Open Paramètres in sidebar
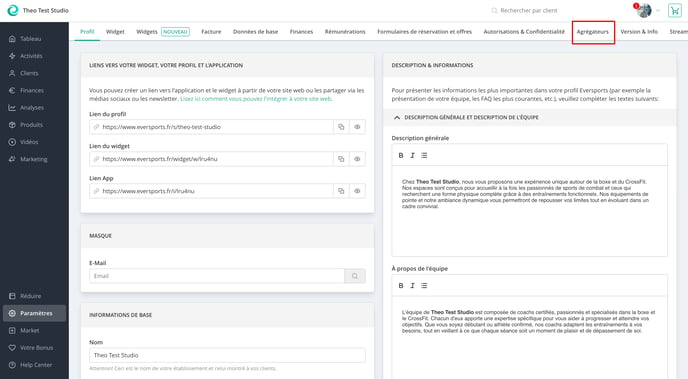 pos(34,313)
